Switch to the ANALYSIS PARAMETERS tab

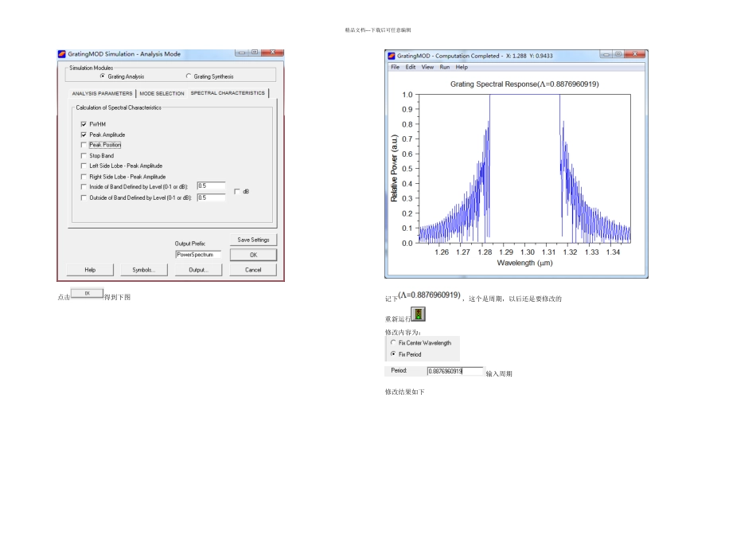point(102,94)
